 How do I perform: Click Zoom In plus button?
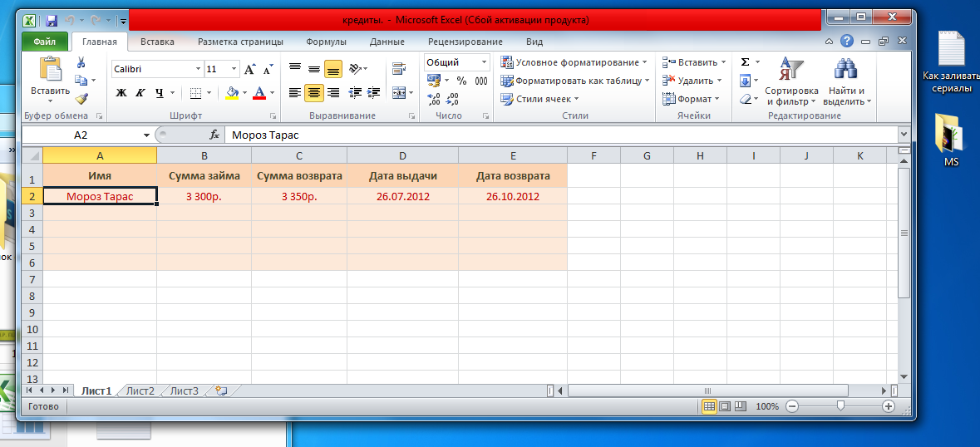[x=889, y=405]
